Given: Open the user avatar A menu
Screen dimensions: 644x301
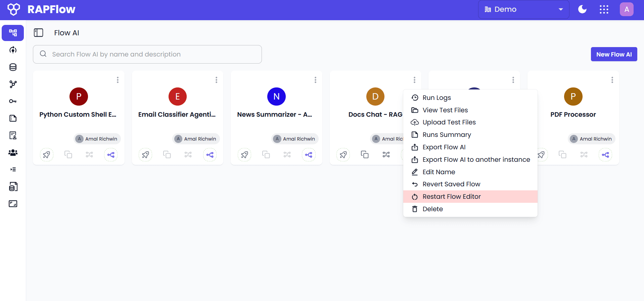Looking at the screenshot, I should pyautogui.click(x=627, y=9).
